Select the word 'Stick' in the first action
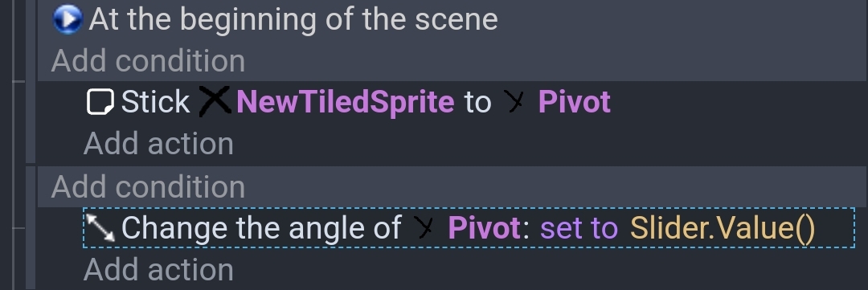Image resolution: width=868 pixels, height=290 pixels. click(156, 102)
